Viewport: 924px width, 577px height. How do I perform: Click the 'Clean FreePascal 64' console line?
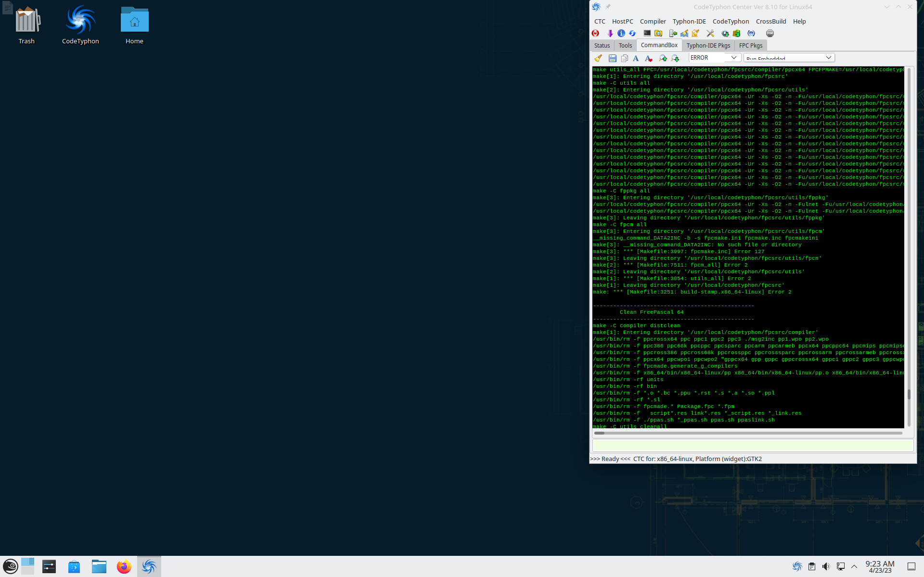coord(651,312)
